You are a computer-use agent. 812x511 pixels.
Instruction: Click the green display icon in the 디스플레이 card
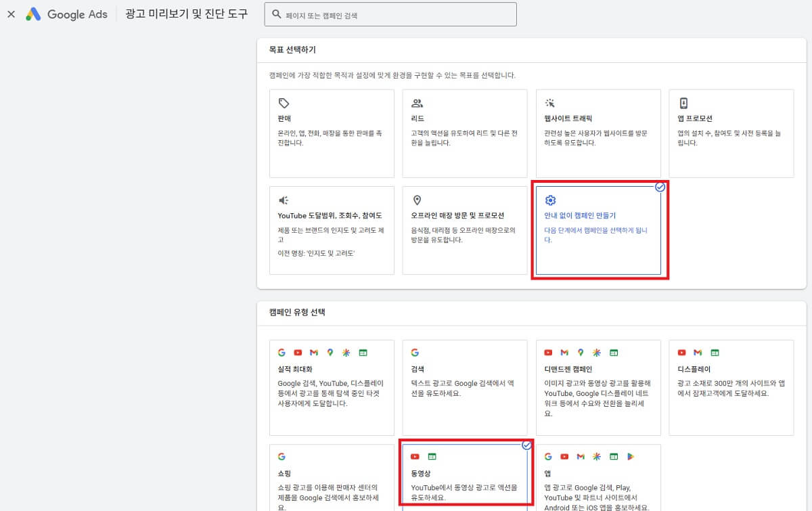(x=715, y=353)
